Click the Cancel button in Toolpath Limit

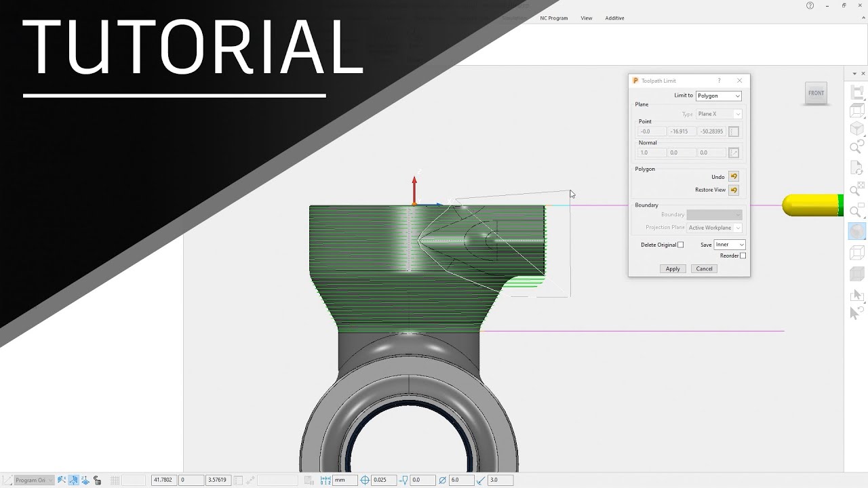coord(704,268)
